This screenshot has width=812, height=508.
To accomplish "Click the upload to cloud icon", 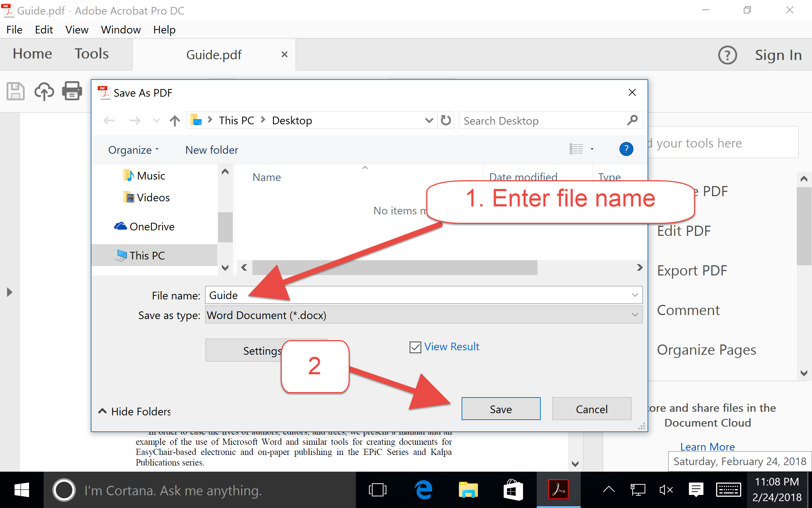I will [x=44, y=91].
